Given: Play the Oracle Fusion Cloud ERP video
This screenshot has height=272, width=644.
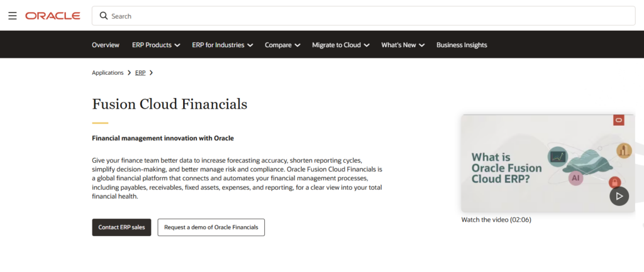Looking at the screenshot, I should point(619,196).
